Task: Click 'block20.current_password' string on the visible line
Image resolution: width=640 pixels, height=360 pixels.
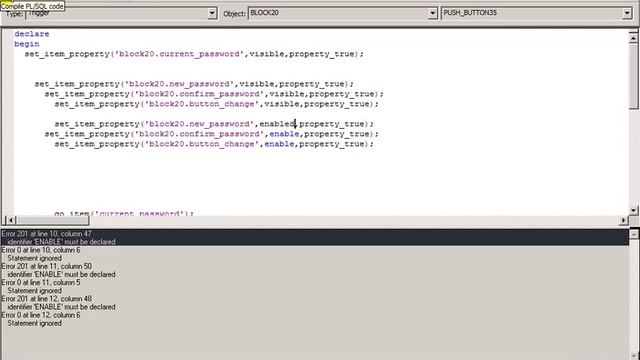Action: (x=180, y=54)
